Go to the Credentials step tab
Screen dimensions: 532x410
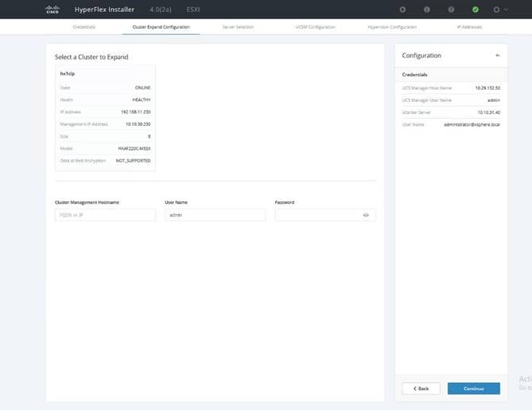coord(84,27)
